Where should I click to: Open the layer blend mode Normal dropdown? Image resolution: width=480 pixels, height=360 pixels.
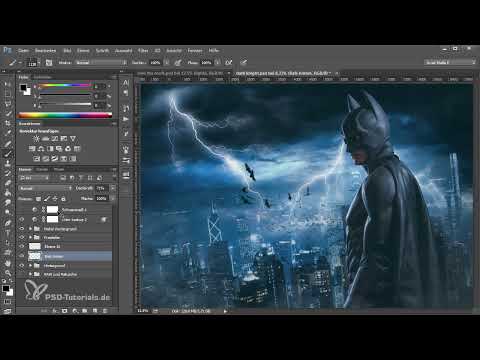45,188
